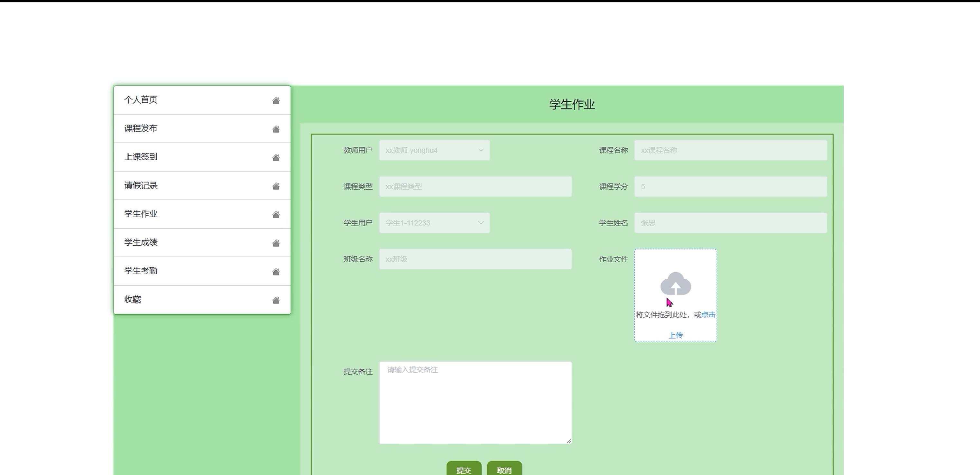Open 学生作业 in the sidebar menu

[x=141, y=214]
